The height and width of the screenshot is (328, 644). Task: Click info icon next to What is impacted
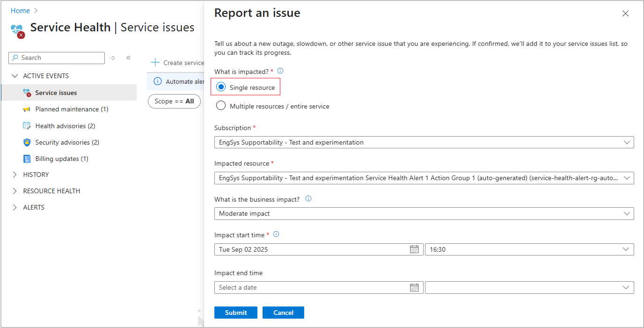(280, 71)
